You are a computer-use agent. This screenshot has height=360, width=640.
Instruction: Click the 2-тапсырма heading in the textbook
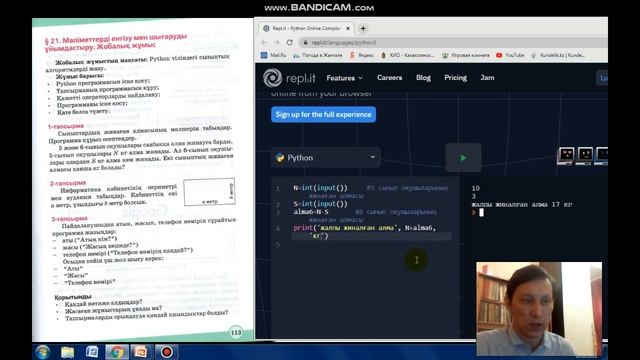pos(68,183)
